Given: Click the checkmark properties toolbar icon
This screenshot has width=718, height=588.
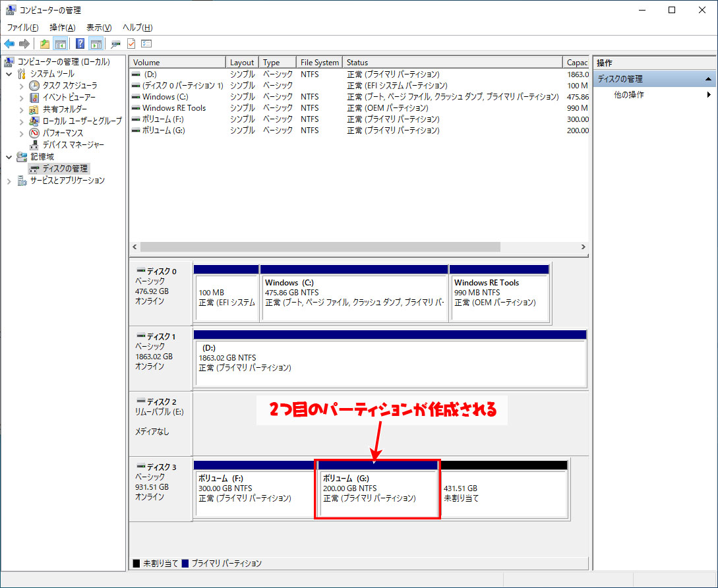Looking at the screenshot, I should [131, 44].
